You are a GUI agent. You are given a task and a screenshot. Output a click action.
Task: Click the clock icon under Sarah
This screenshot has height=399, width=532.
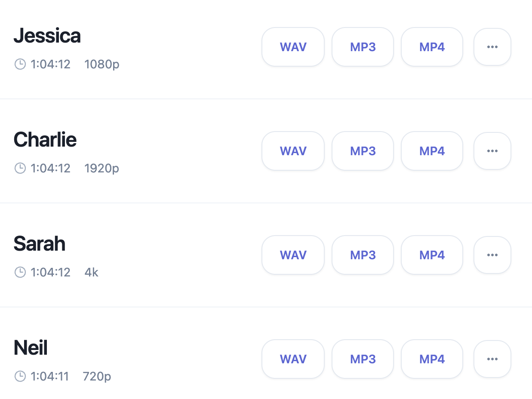click(20, 272)
